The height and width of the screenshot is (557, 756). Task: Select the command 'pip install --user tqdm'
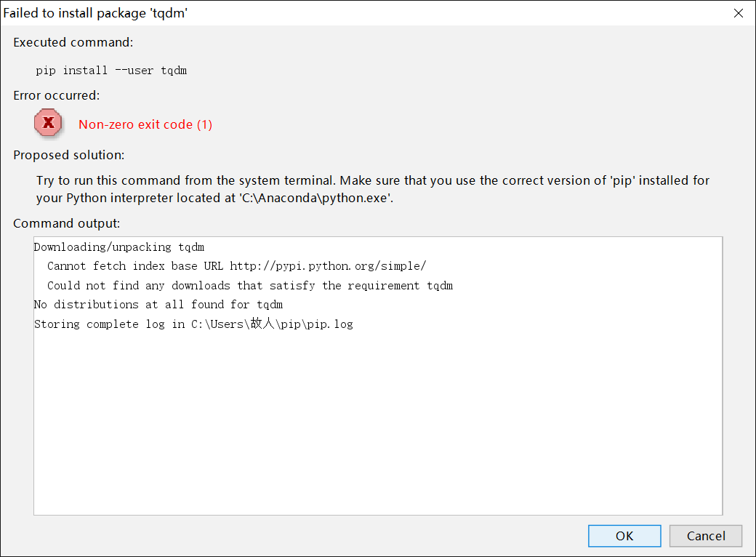coord(110,70)
